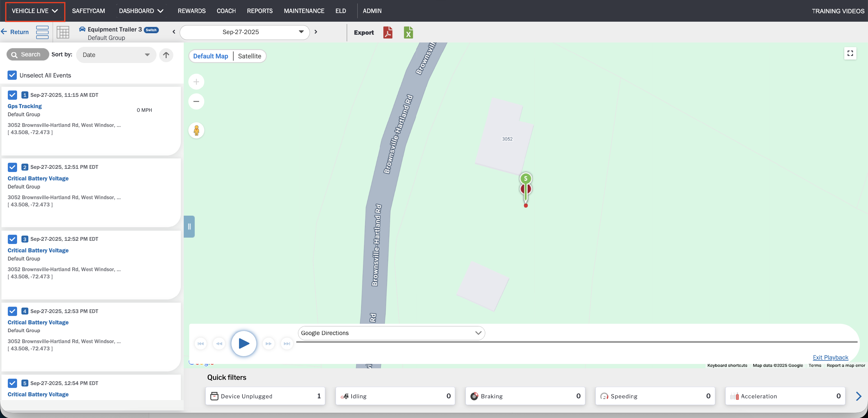Start route playback
Viewport: 868px width, 418px height.
pos(244,343)
